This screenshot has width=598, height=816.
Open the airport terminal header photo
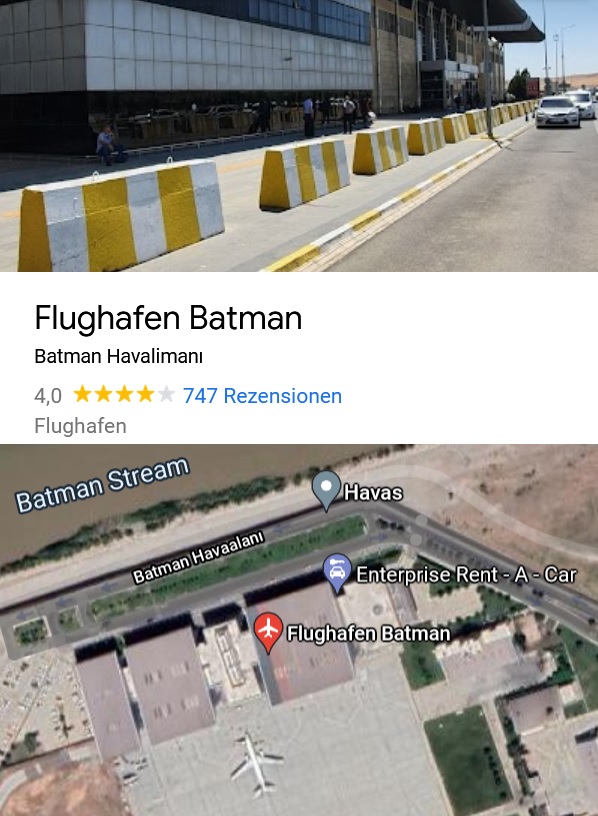coord(299,135)
